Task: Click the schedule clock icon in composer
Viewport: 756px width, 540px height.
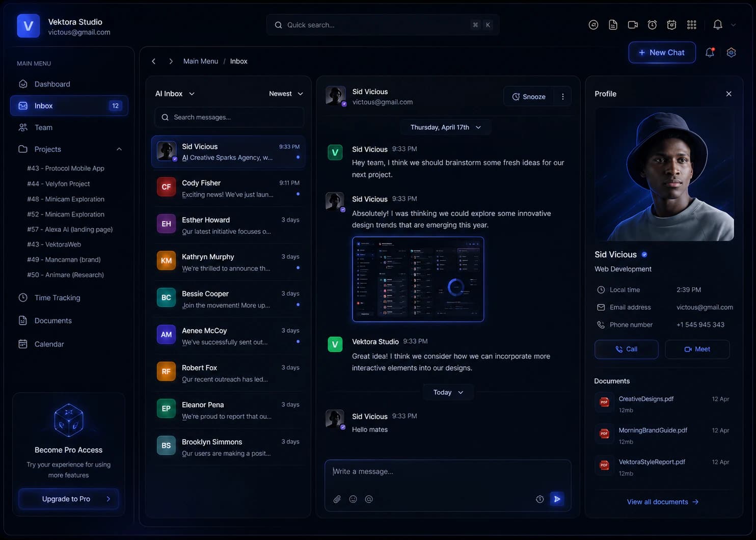Action: point(540,499)
